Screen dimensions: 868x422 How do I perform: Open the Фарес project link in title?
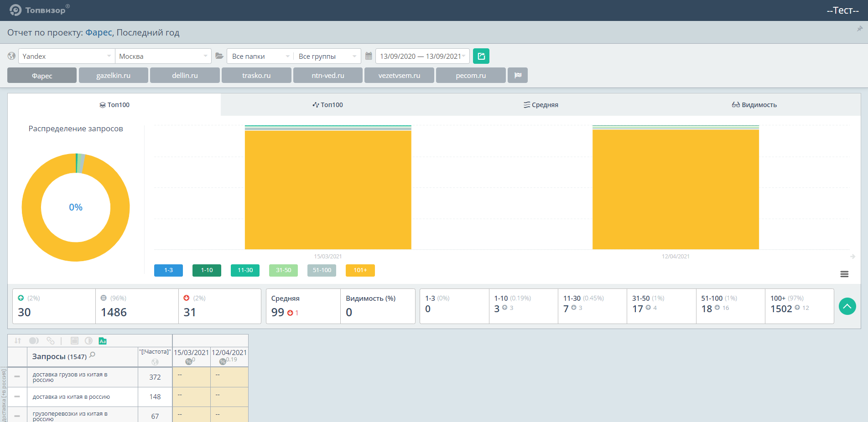point(99,32)
